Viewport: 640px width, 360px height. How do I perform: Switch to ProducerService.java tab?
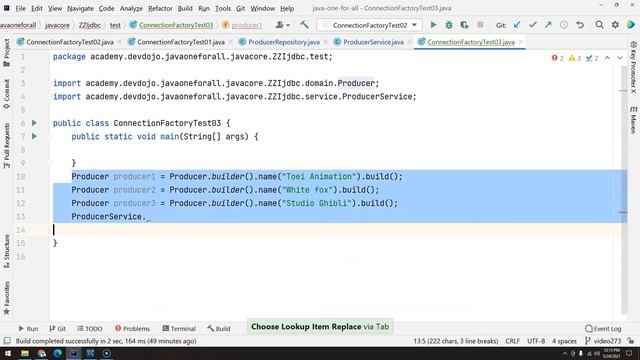[x=373, y=42]
